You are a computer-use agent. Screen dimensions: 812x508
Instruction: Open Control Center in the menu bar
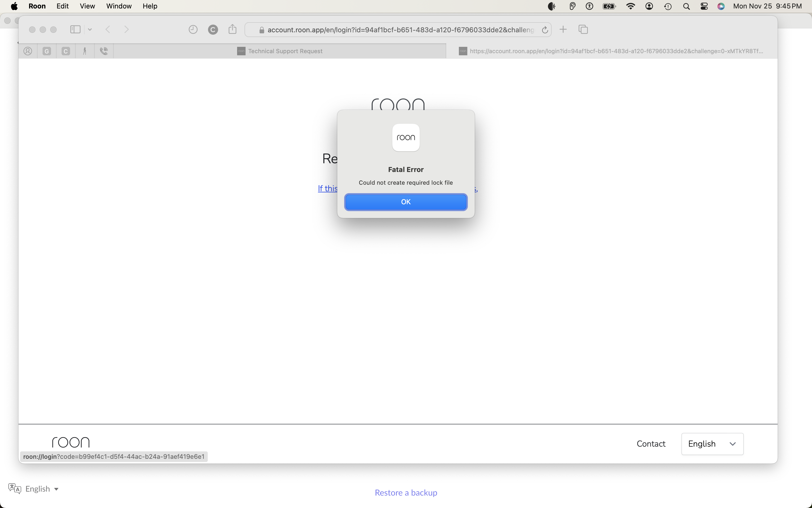coord(704,6)
